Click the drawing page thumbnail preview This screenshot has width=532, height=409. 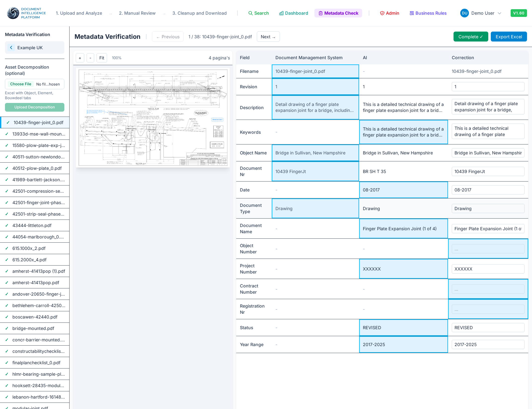click(x=153, y=117)
